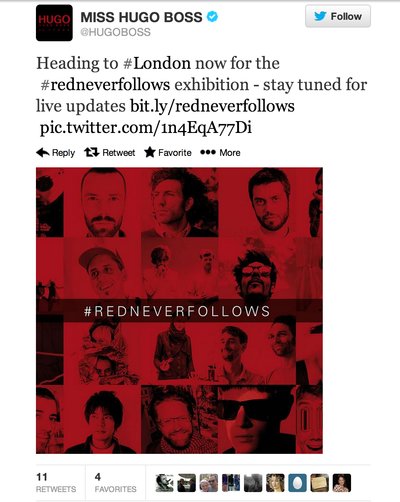The width and height of the screenshot is (400, 502).
Task: Open the last avatar in the retweeters row
Action: point(342,483)
